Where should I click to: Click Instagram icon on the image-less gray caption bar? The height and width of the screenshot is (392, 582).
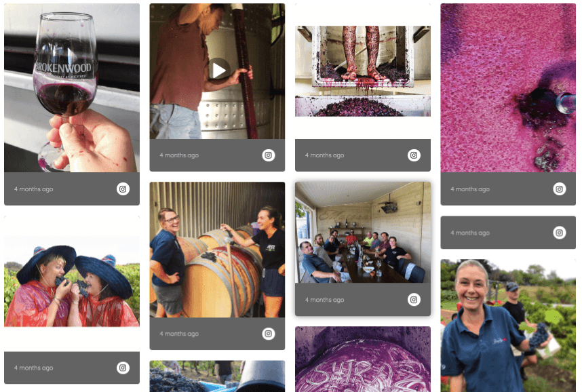(560, 233)
